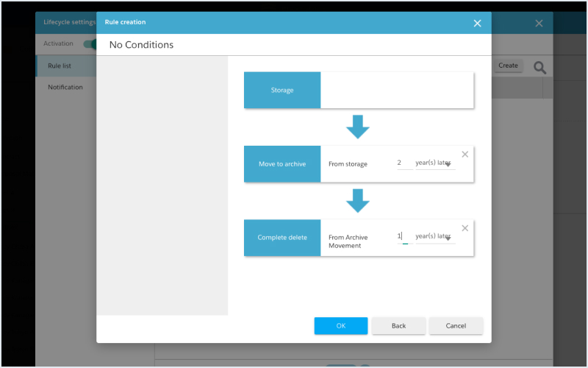Focus the Complete delete number field
Image resolution: width=588 pixels, height=368 pixels.
[404, 236]
